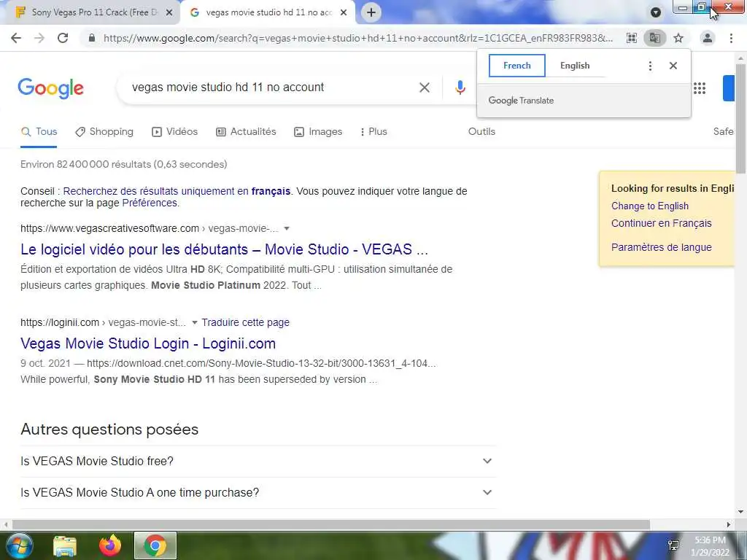Open the Préférences link
Image resolution: width=747 pixels, height=560 pixels.
click(x=150, y=203)
